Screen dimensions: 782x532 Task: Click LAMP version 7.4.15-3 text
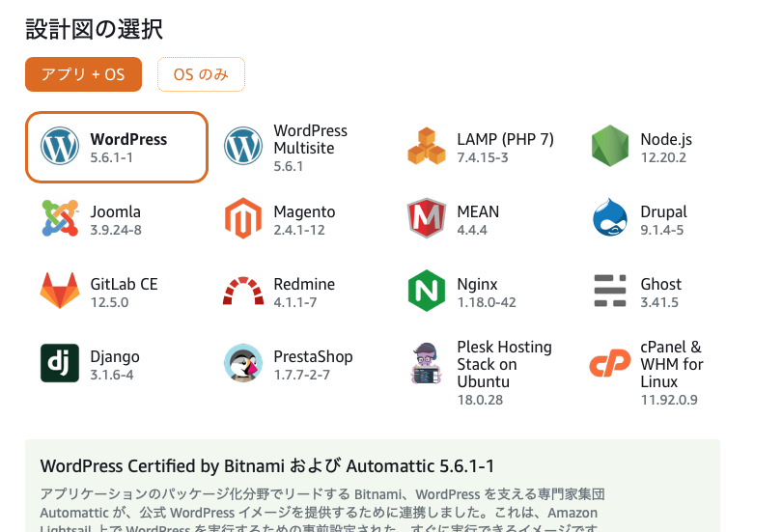(x=483, y=157)
